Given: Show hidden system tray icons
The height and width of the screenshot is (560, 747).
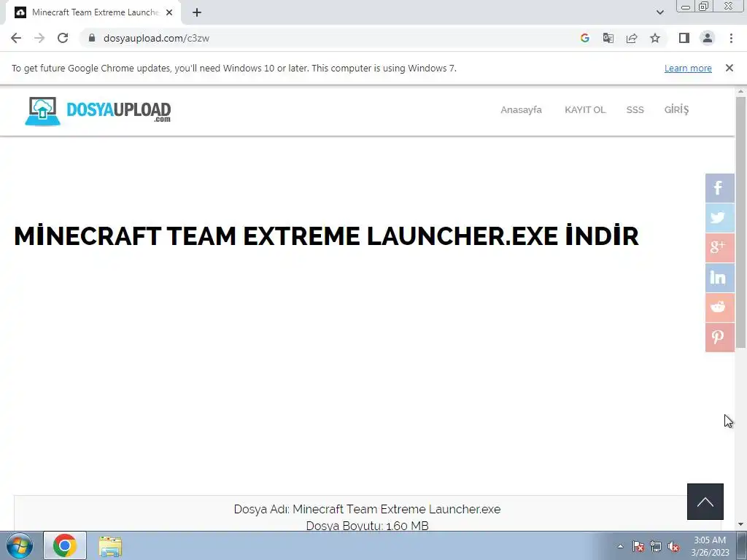Looking at the screenshot, I should point(620,546).
